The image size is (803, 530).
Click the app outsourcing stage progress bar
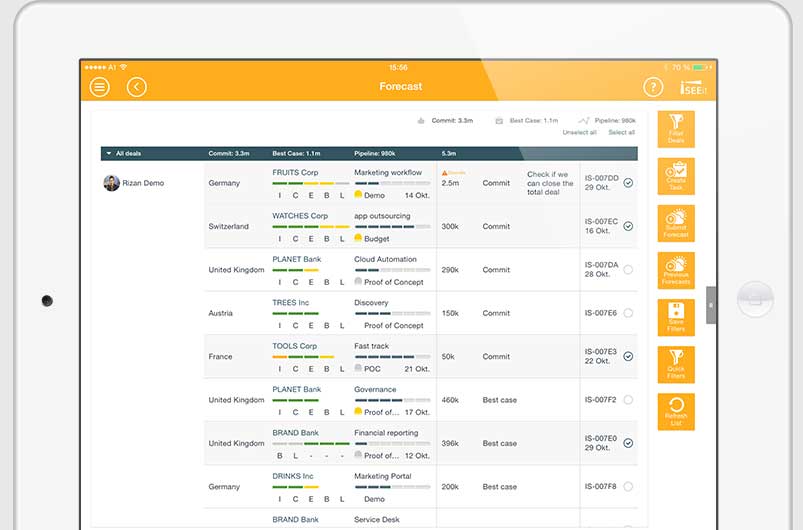(392, 226)
